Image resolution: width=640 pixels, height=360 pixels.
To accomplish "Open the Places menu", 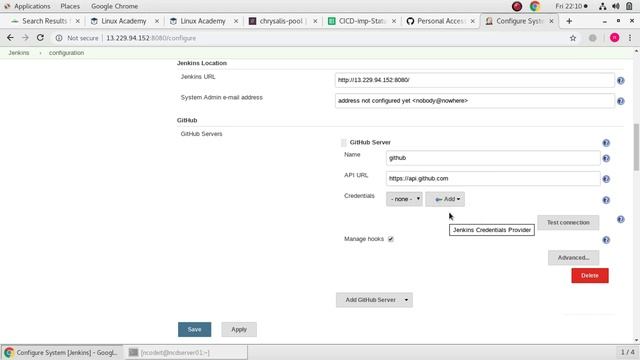I will coord(70,6).
